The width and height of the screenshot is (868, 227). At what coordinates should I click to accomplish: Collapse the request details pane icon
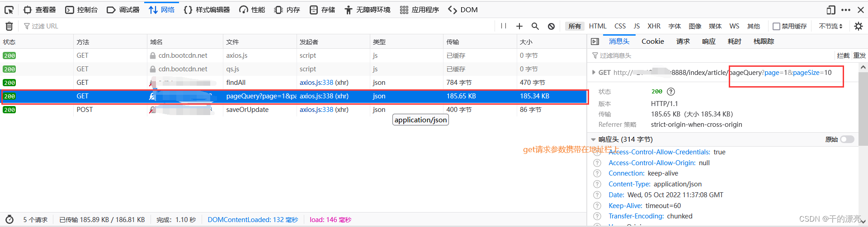click(x=595, y=42)
